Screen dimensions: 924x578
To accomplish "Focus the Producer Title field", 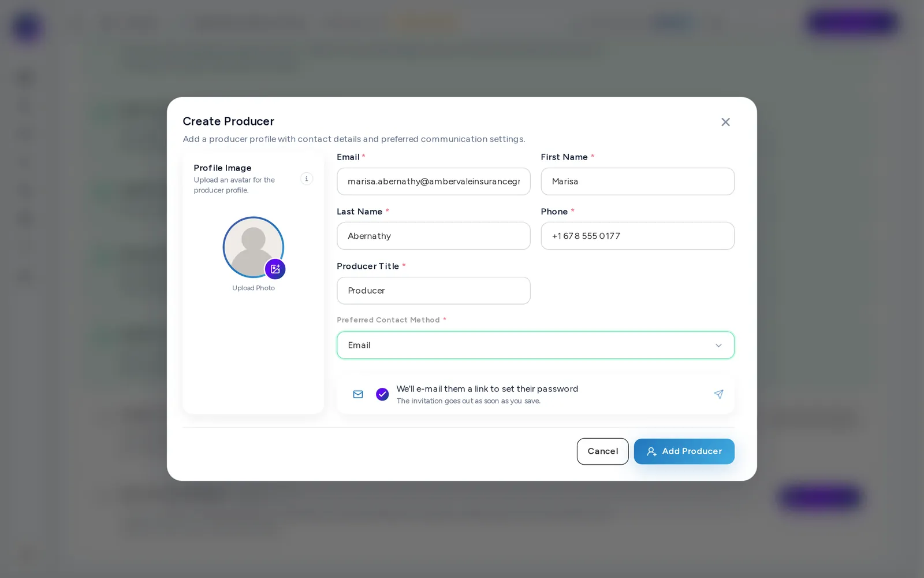I will 434,291.
